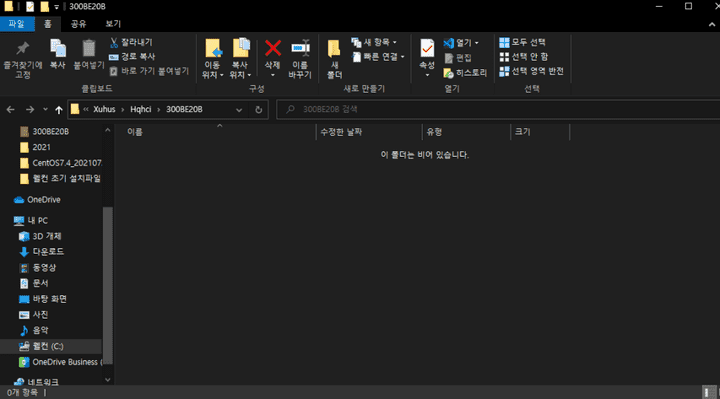Viewport: 720px width, 399px height.
Task: Open New item (새 항목) dropdown
Action: [x=374, y=42]
